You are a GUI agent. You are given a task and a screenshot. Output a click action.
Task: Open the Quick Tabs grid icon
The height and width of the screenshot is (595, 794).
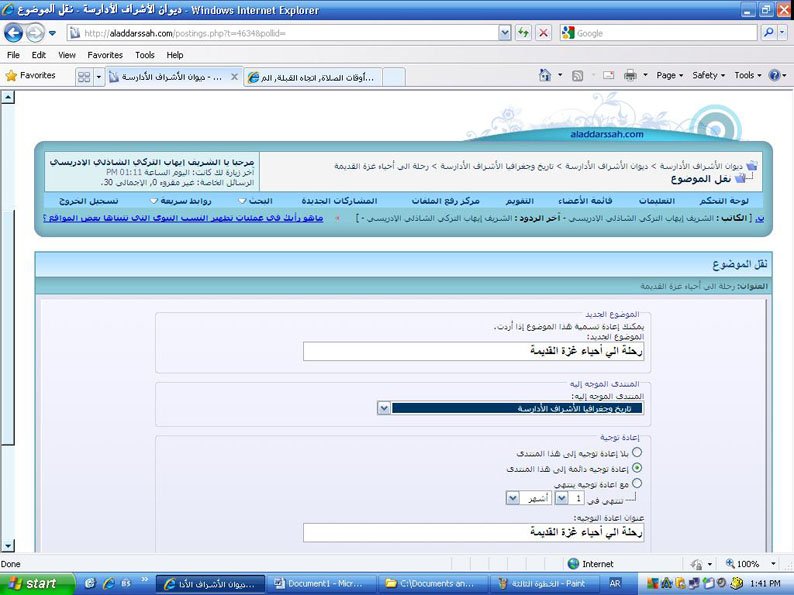pyautogui.click(x=84, y=76)
